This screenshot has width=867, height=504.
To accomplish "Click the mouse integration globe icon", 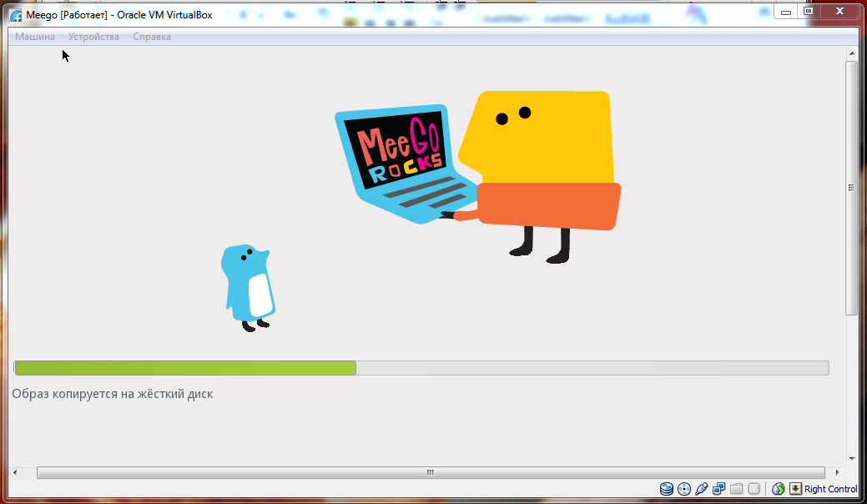I will [x=778, y=488].
